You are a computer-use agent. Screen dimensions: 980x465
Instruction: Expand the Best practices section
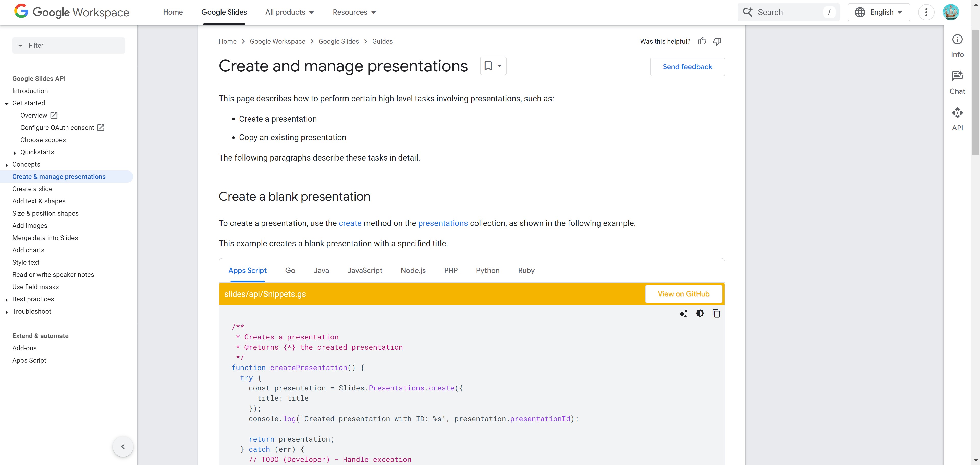6,299
